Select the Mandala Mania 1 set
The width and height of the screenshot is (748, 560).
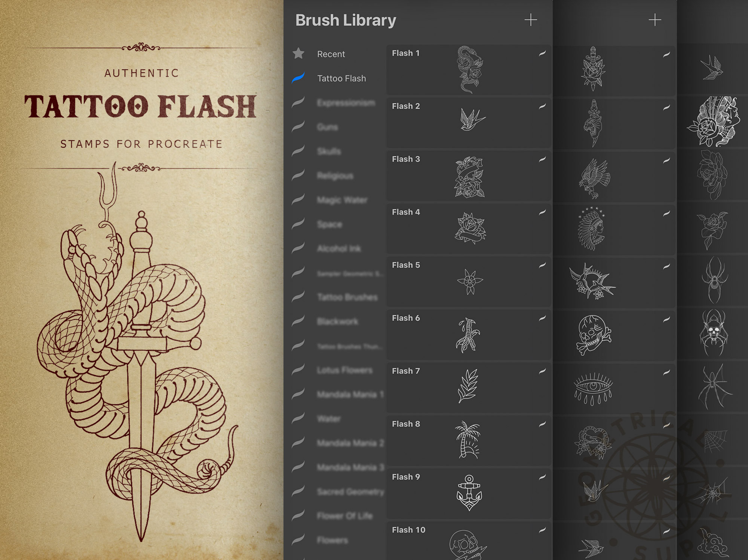click(x=350, y=395)
